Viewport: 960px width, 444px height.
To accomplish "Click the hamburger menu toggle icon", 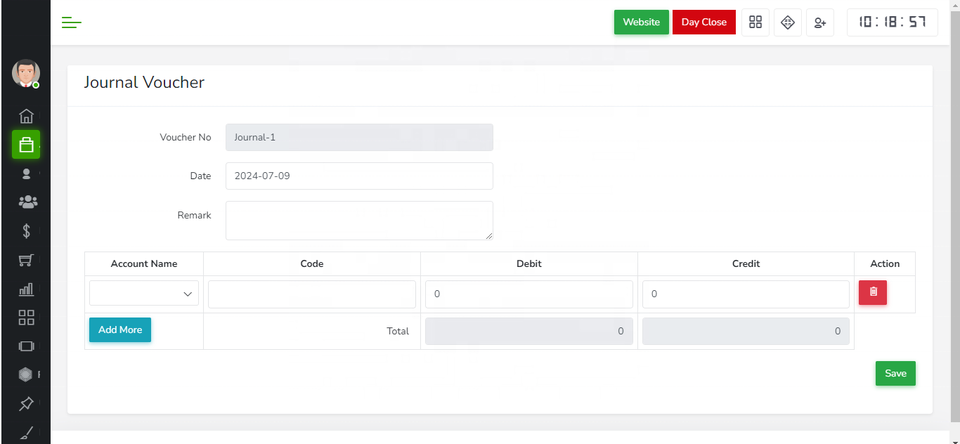I will (x=71, y=22).
